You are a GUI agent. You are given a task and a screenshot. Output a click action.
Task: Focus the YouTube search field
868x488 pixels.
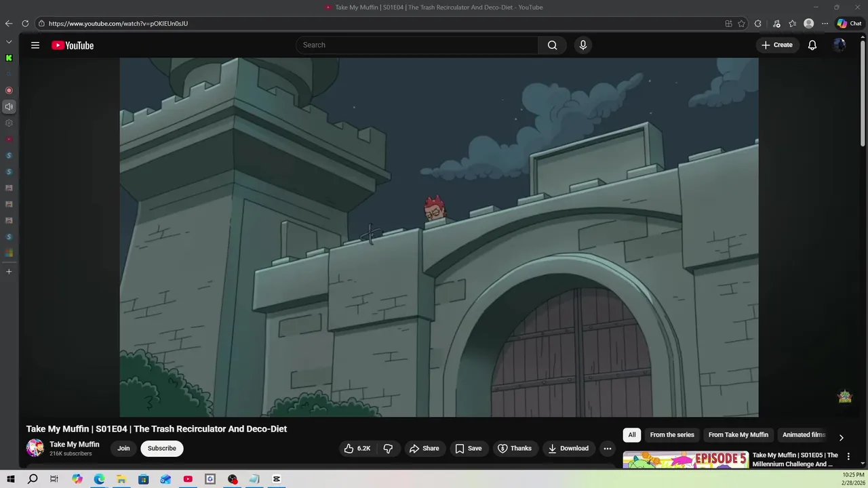tap(417, 45)
